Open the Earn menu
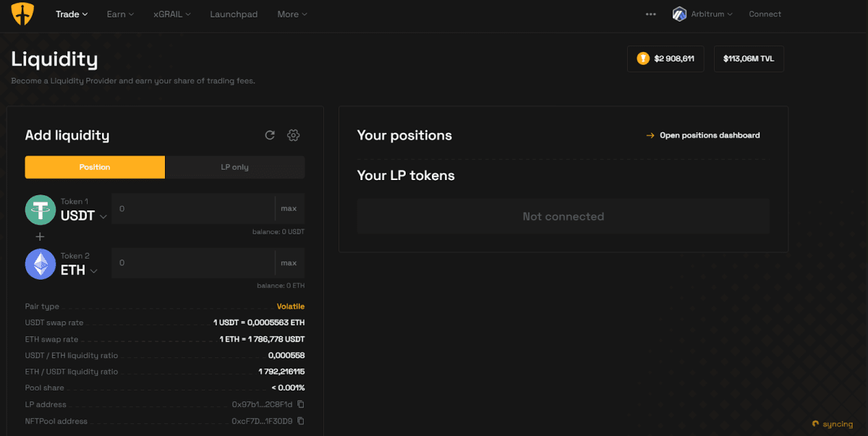868x436 pixels. click(x=116, y=14)
